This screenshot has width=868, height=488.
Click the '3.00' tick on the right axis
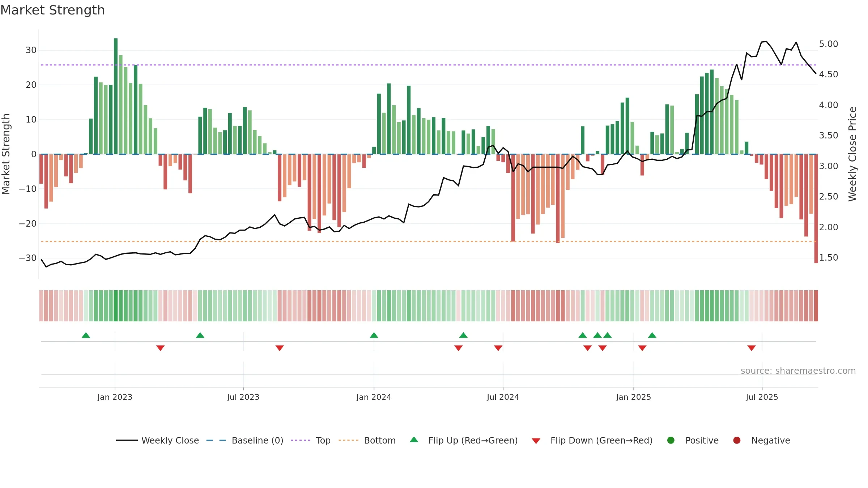pos(829,166)
